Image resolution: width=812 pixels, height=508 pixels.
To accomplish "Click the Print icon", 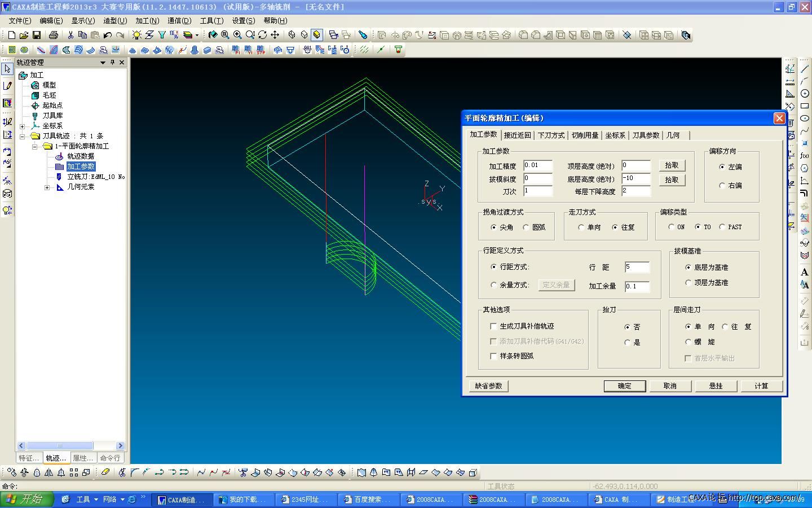I will [x=53, y=35].
